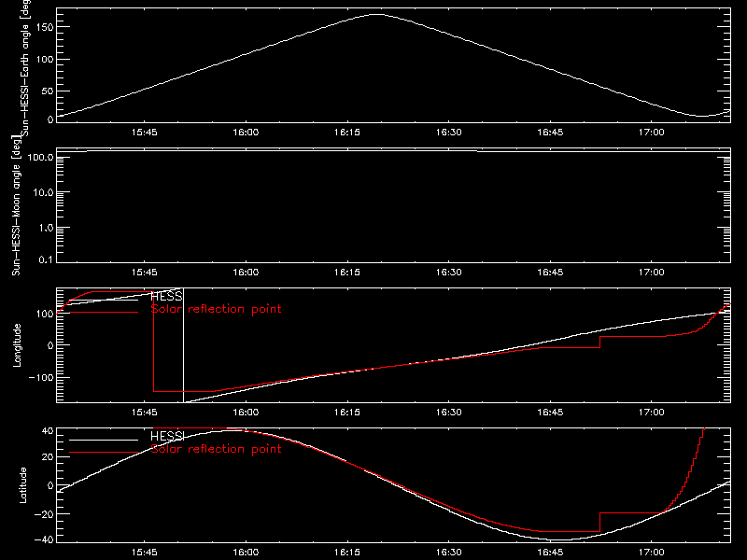Click the Sun-HESSI-Earth angle axis title
The image size is (747, 560).
pos(26,67)
